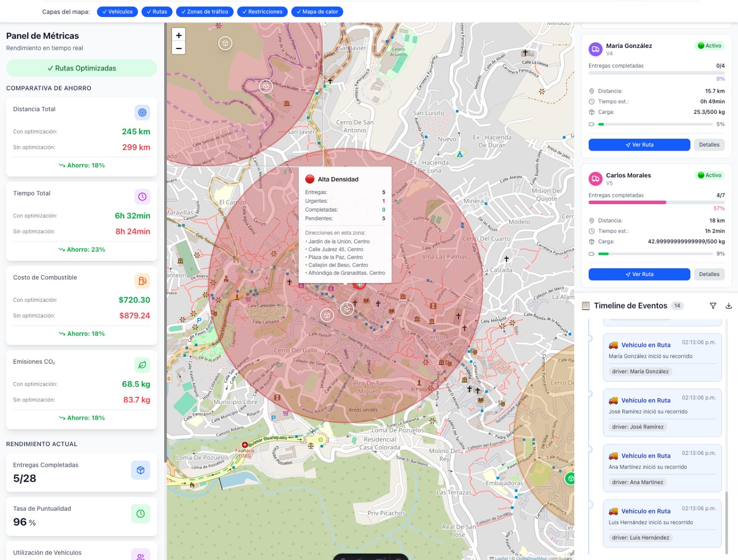Open Detalles for María González

pyautogui.click(x=708, y=145)
